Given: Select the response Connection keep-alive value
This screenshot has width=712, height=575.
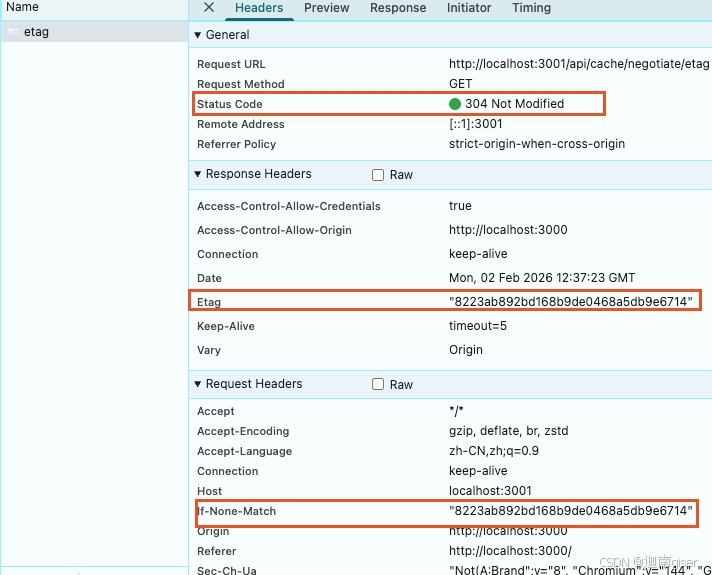Looking at the screenshot, I should click(478, 254).
